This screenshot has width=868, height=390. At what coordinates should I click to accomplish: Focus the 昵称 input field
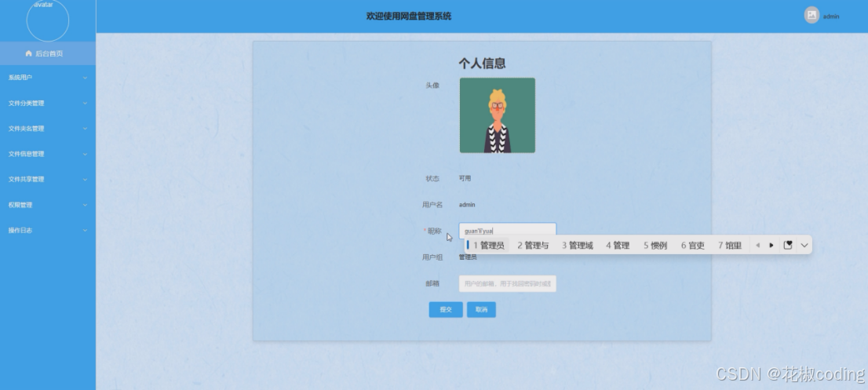tap(507, 231)
